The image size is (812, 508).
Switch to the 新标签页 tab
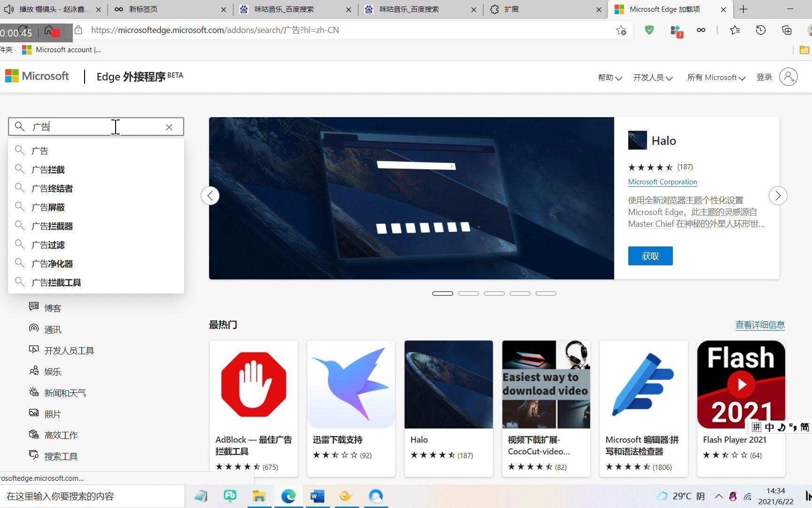(170, 9)
